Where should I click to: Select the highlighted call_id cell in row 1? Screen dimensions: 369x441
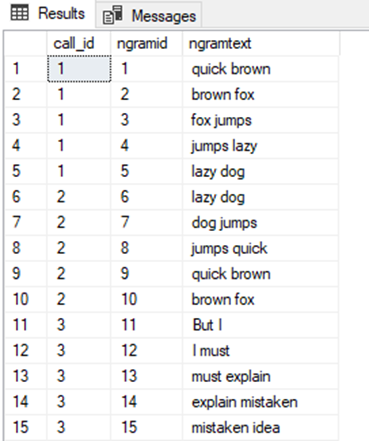tap(79, 69)
